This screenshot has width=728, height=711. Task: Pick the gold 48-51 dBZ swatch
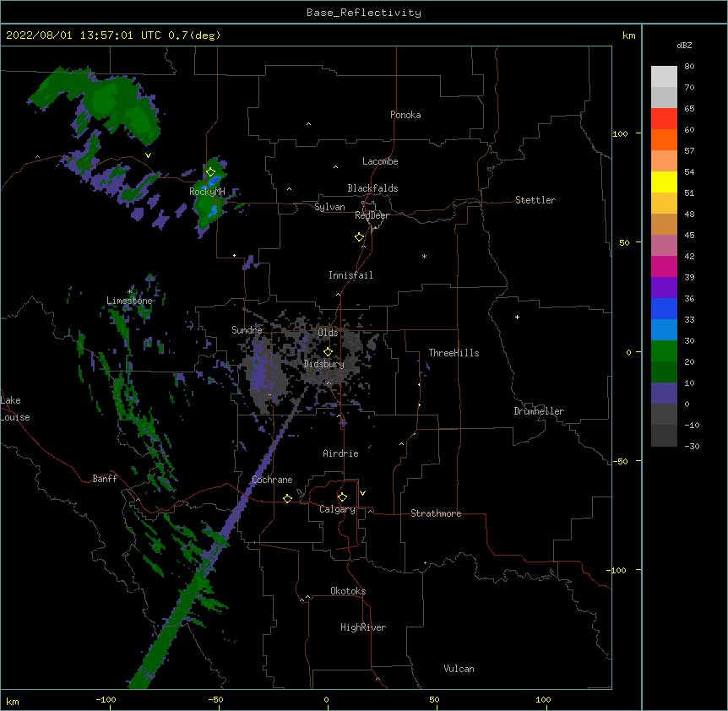(x=664, y=203)
